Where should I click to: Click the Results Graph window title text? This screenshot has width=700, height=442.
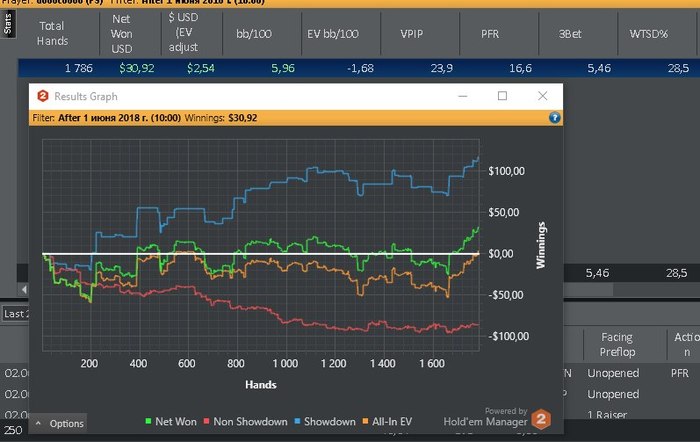[86, 96]
